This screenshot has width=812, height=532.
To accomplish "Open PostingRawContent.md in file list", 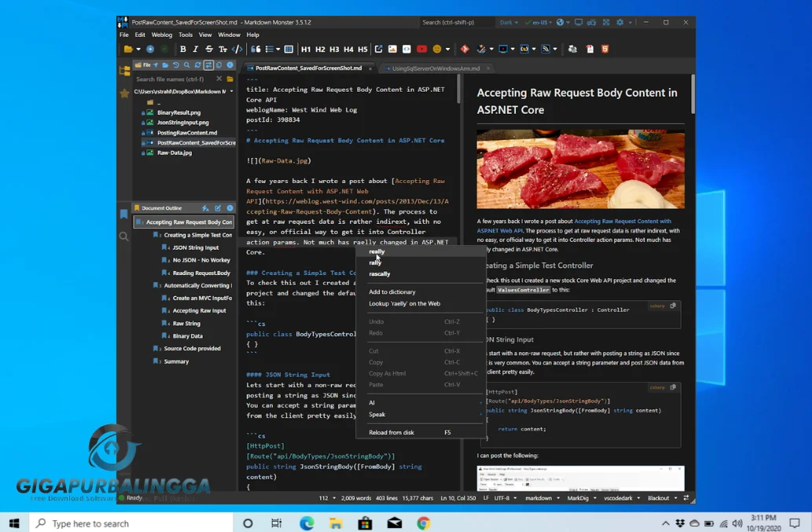I will [187, 133].
